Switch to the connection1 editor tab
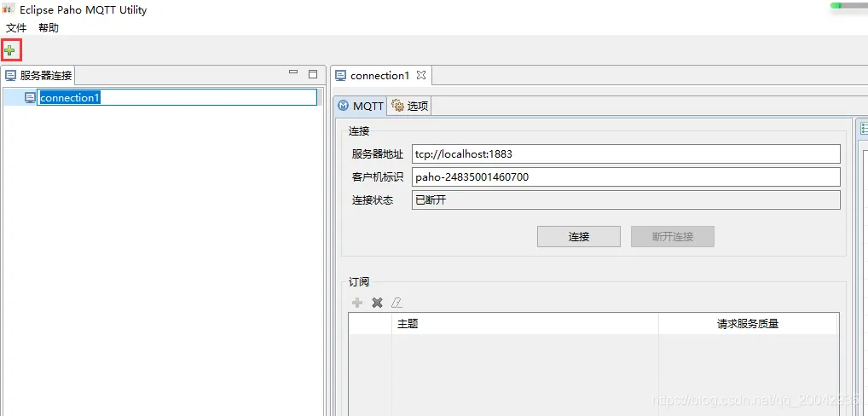This screenshot has width=868, height=416. point(379,75)
